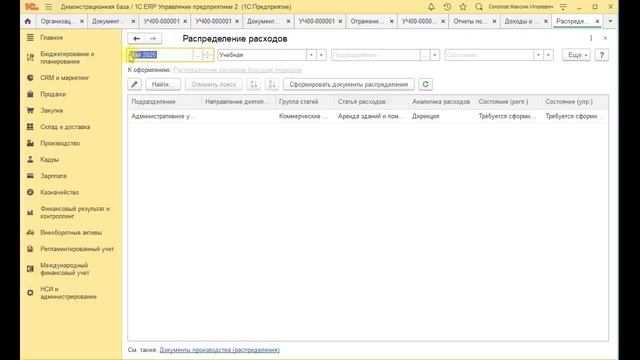The width and height of the screenshot is (640, 360).
Task: Clear the Состояние filter field
Action: pos(549,55)
